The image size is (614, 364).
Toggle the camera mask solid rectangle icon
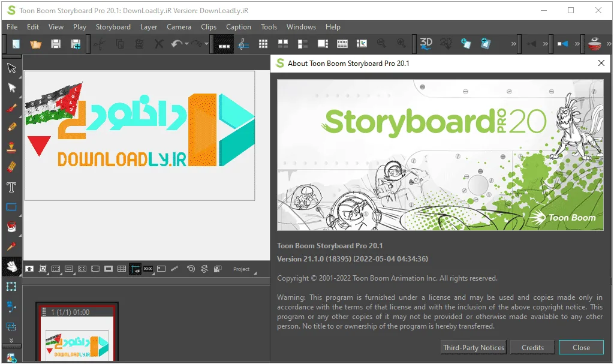(109, 269)
